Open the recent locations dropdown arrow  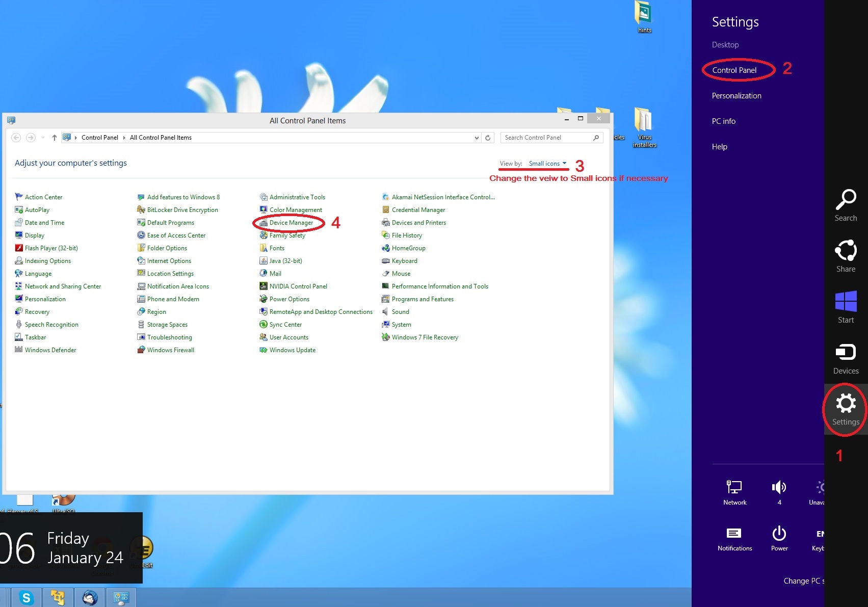click(43, 138)
